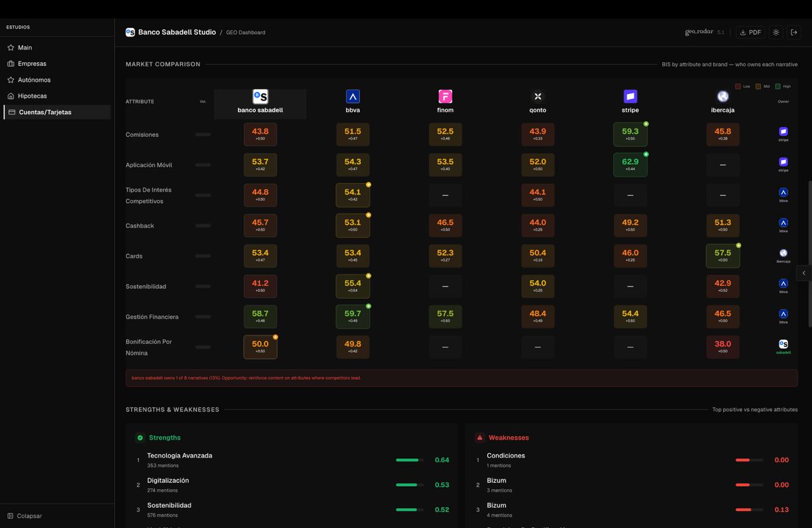Select the purple Stripe column logo

pos(630,96)
